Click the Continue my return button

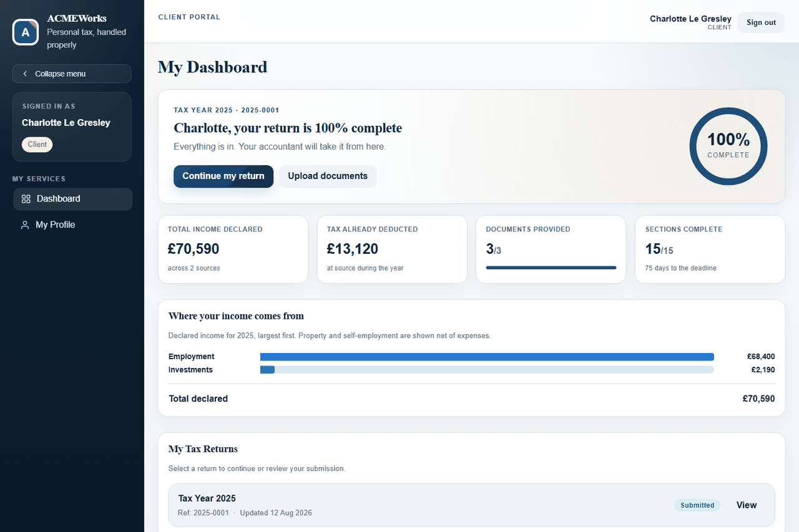pyautogui.click(x=223, y=176)
